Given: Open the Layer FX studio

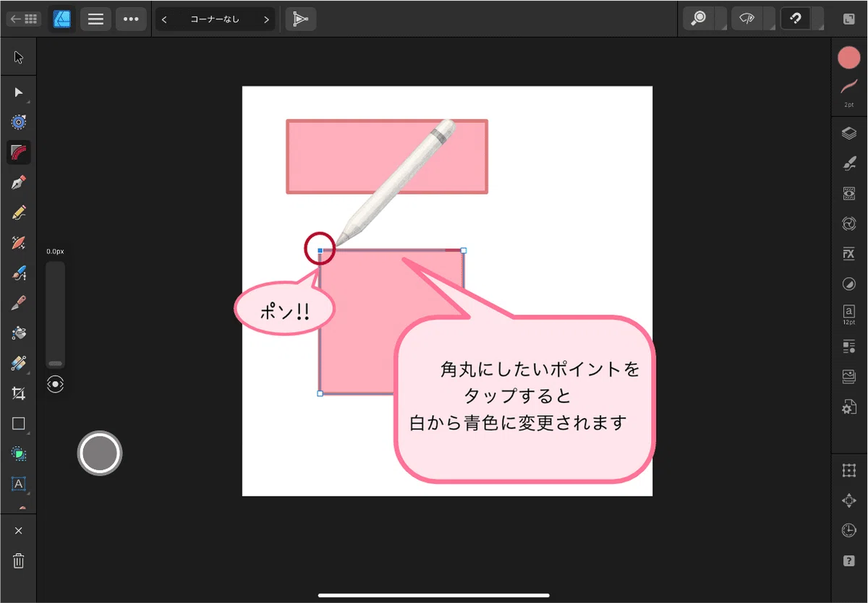Looking at the screenshot, I should [849, 254].
